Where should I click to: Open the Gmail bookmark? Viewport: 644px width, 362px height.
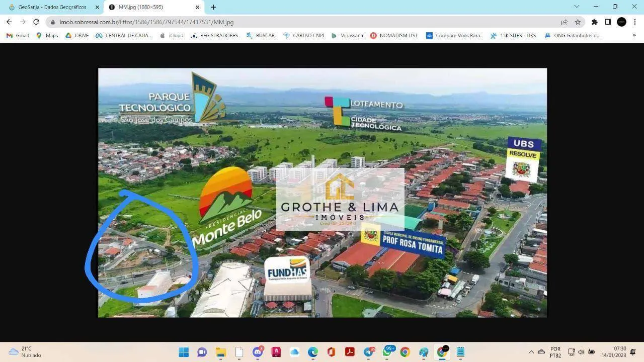(x=18, y=36)
